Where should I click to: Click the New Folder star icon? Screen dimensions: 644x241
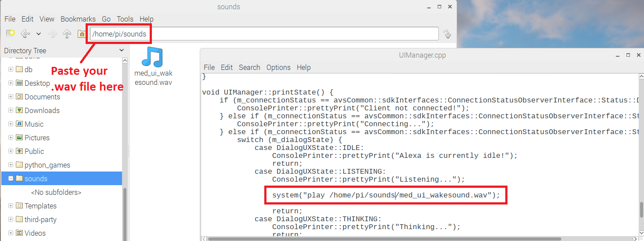tap(10, 33)
